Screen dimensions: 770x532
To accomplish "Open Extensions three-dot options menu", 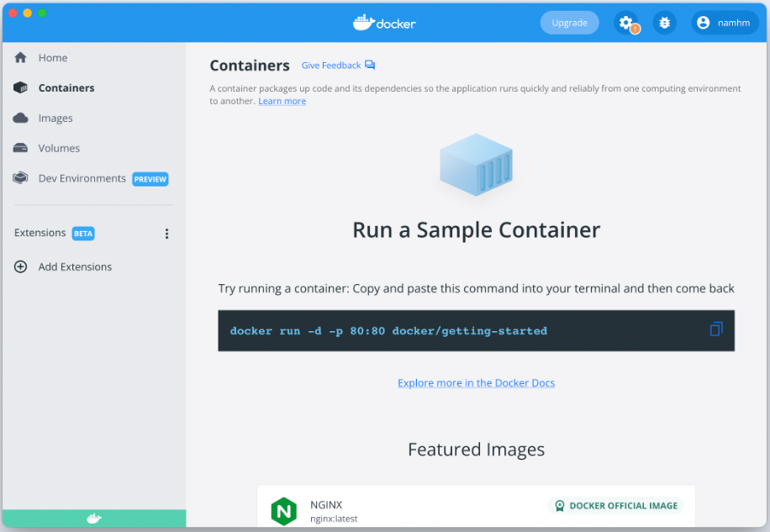I will click(167, 234).
